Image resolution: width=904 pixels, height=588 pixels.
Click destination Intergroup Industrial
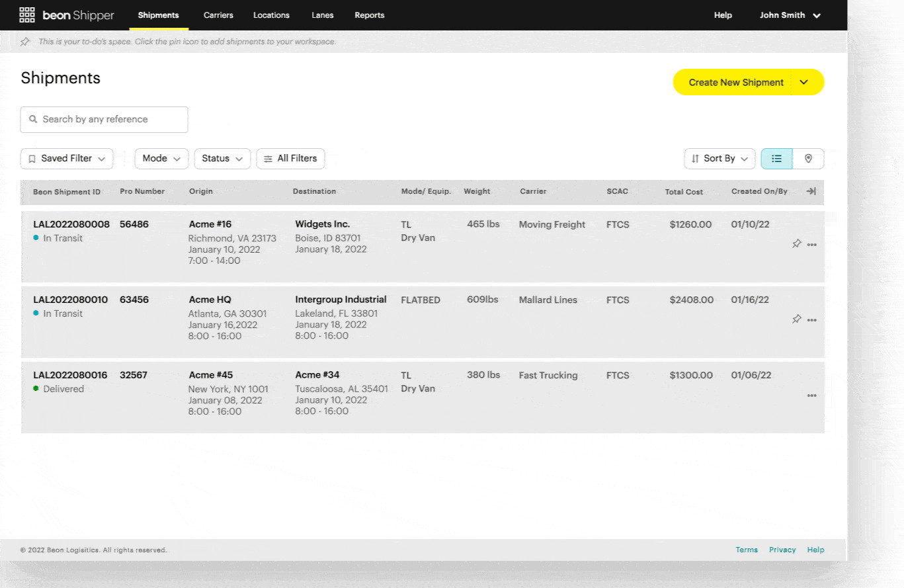click(x=341, y=300)
